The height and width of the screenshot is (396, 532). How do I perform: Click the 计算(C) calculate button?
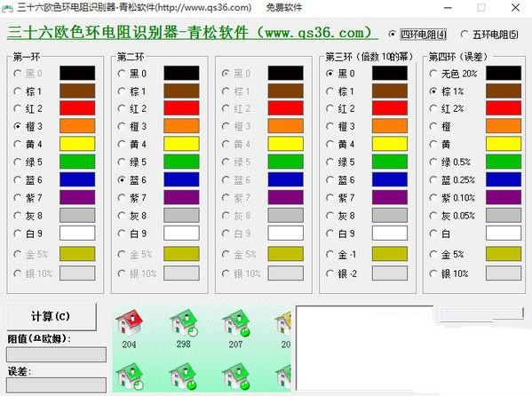52,317
